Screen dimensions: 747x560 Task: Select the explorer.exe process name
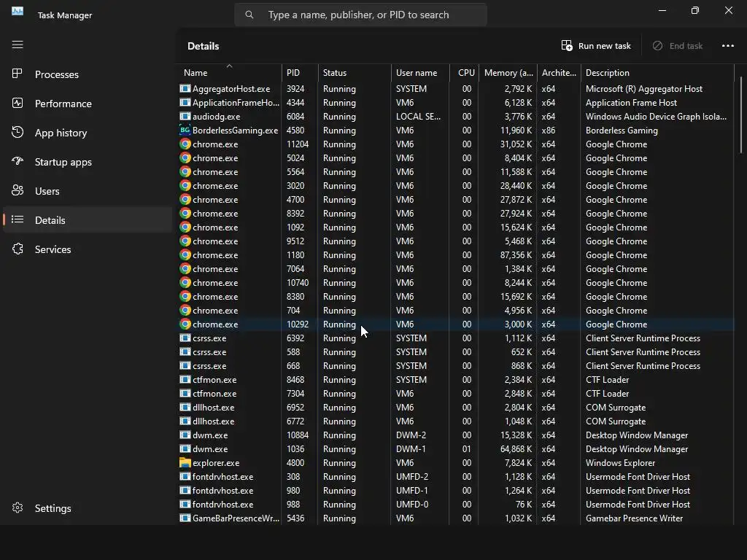[216, 462]
